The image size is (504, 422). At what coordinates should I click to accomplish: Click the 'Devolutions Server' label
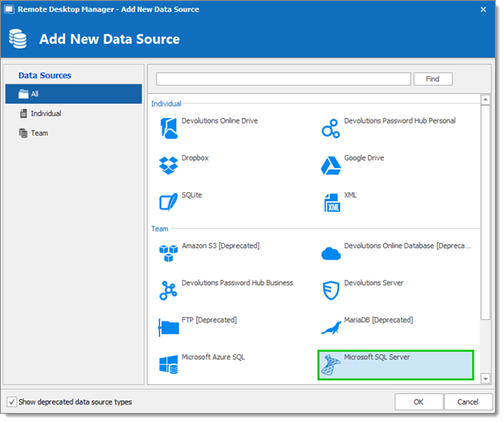[x=374, y=283]
